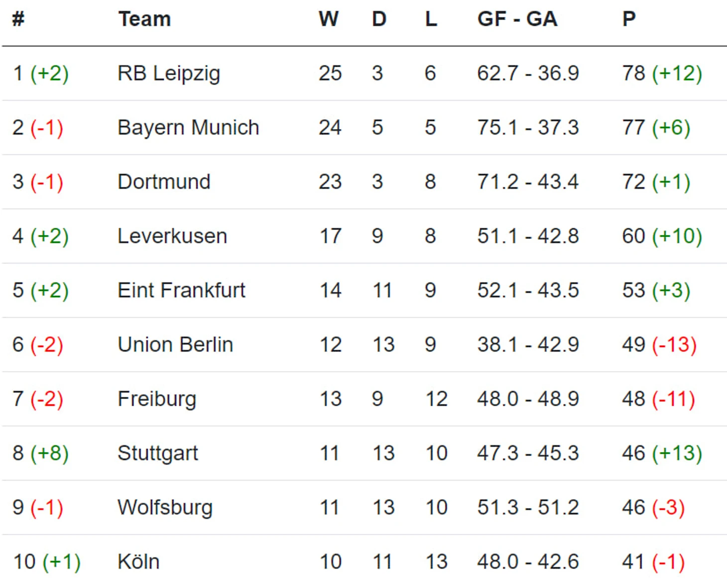Click the GF - GA column header
Viewport: 727px width, 588px height.
517,19
